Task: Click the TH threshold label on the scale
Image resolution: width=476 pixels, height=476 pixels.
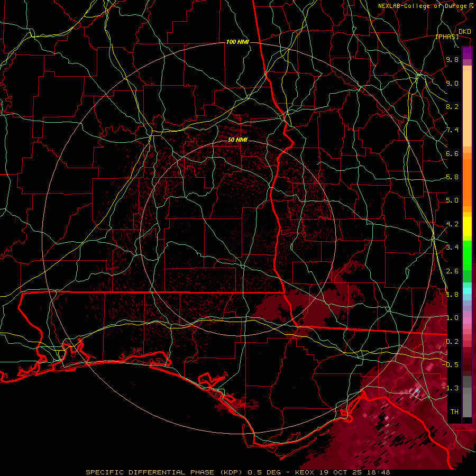Action: (454, 411)
